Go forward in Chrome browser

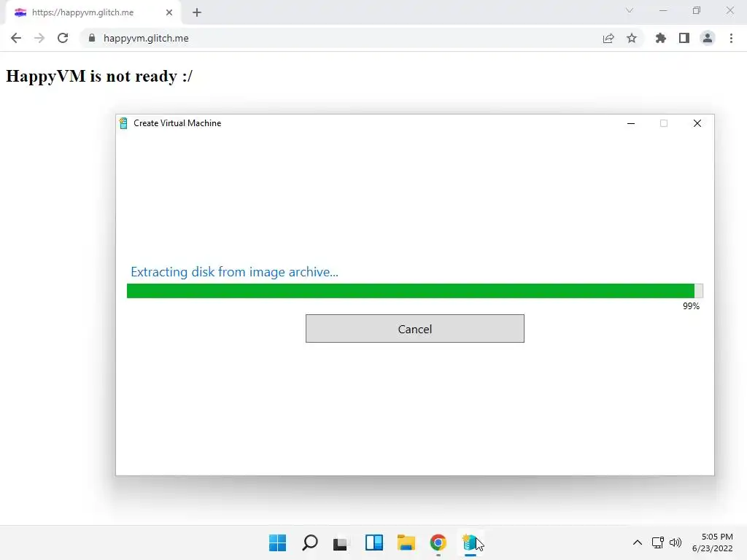[39, 38]
